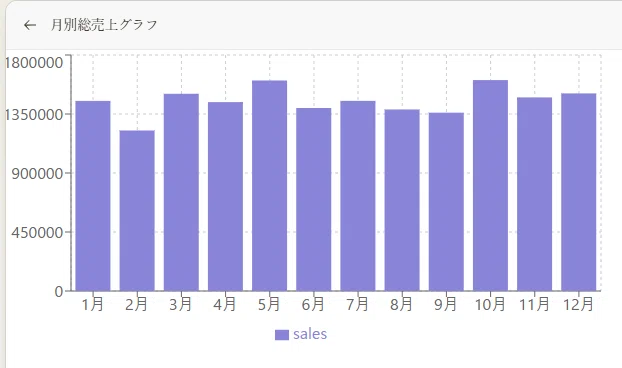Click the 10月 x-axis label
This screenshot has height=368, width=622.
[x=490, y=305]
